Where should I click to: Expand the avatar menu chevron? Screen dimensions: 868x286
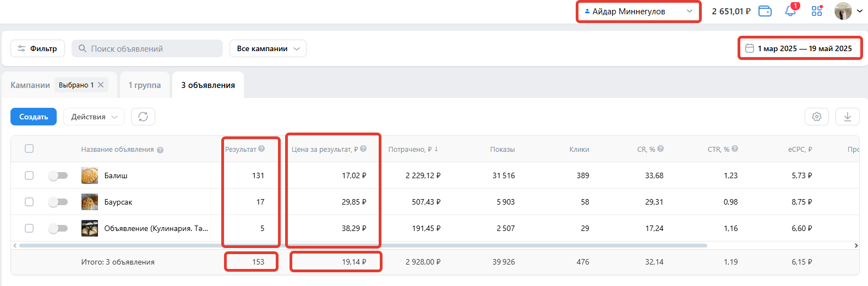tap(860, 11)
